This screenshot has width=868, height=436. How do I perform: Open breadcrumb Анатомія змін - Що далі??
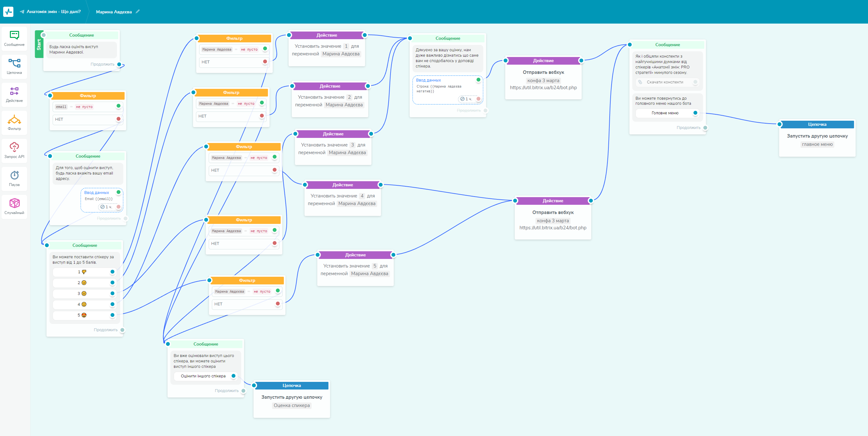[54, 11]
